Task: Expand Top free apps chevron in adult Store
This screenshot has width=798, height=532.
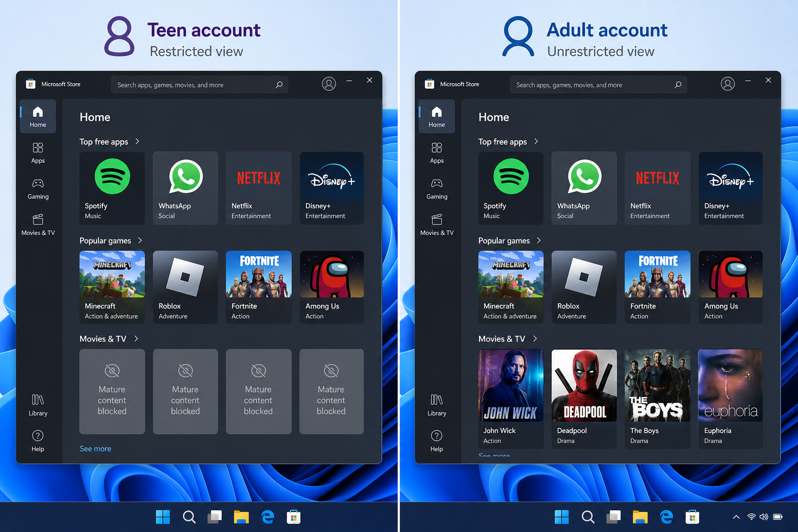Action: (536, 141)
